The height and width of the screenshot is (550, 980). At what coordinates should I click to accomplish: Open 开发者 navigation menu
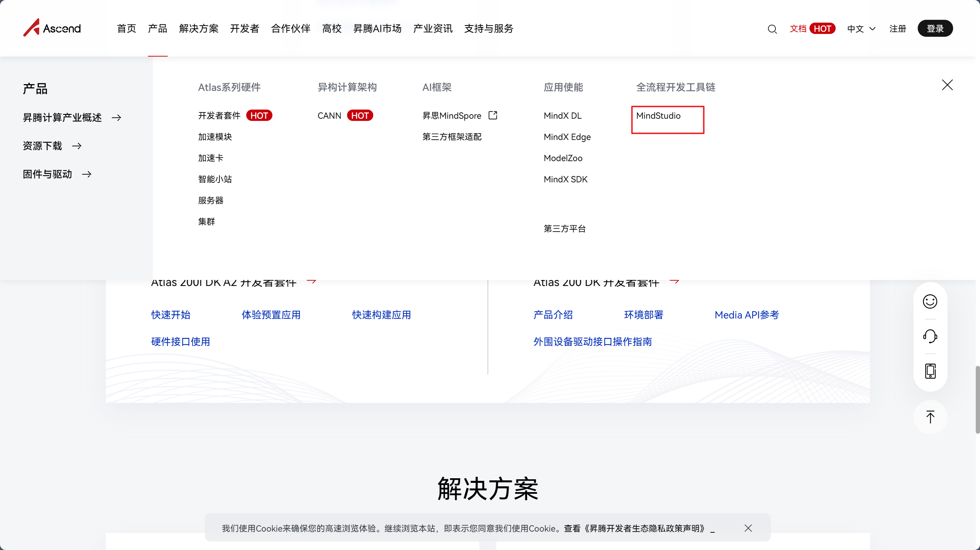point(244,29)
